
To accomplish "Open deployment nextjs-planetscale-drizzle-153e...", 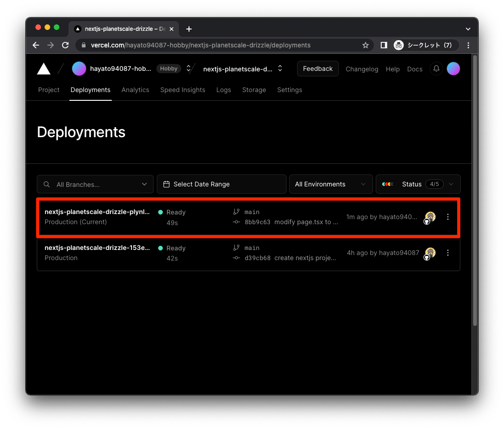I will coord(97,248).
